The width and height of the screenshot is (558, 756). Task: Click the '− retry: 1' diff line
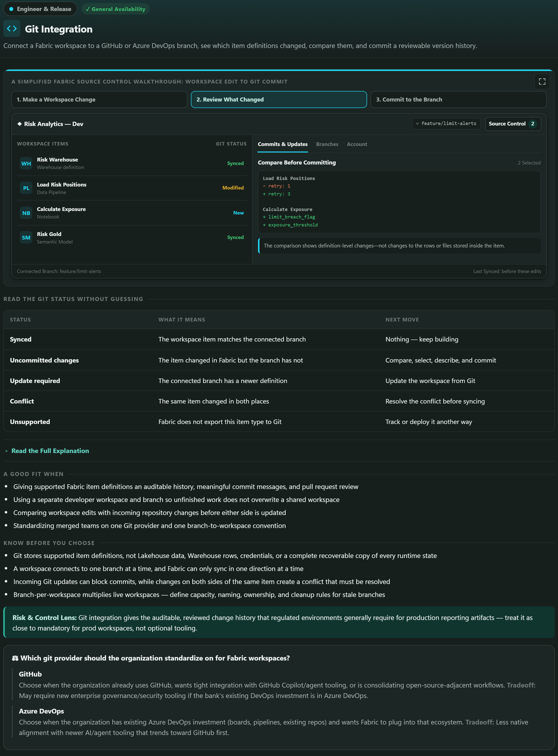[276, 186]
